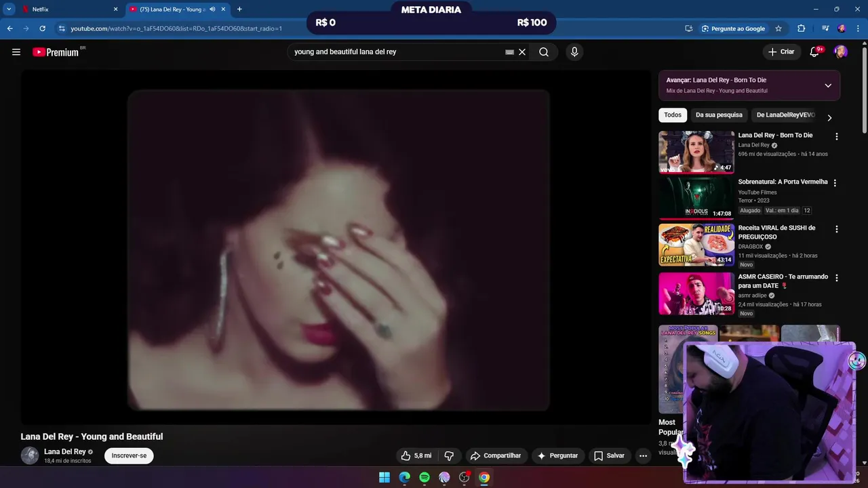Click Pergunte ao Google lens button

tap(733, 28)
